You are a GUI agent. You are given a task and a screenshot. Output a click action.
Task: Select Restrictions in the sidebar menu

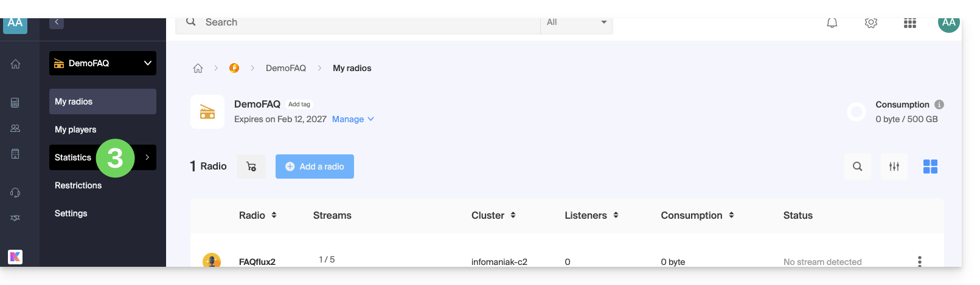click(78, 185)
